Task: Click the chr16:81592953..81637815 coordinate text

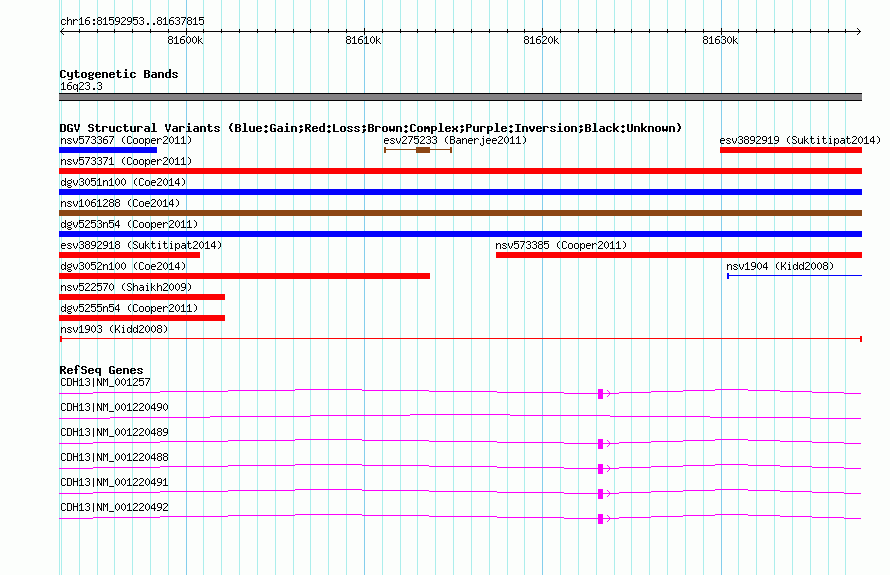Action: coord(132,22)
